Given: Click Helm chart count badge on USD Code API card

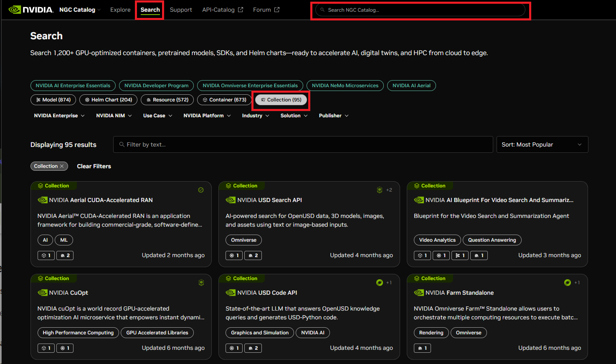Looking at the screenshot, I should (234, 348).
